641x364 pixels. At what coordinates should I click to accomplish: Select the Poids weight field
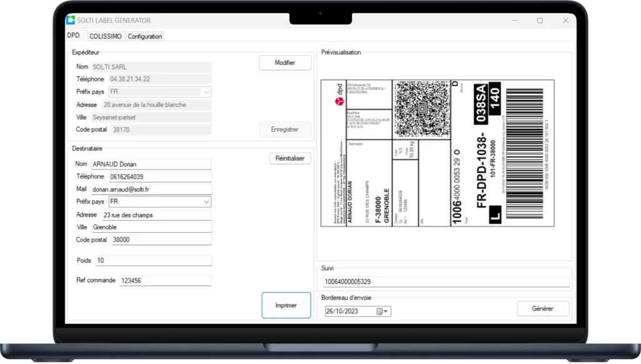tap(153, 260)
